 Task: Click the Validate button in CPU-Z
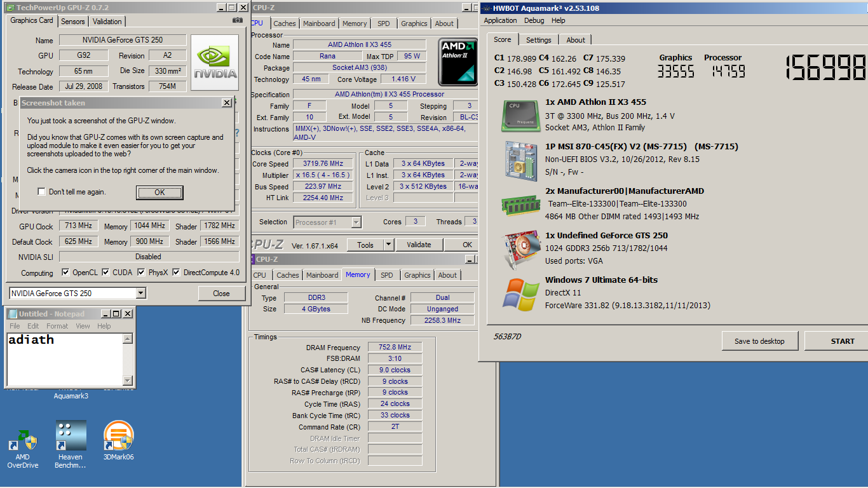pyautogui.click(x=419, y=245)
